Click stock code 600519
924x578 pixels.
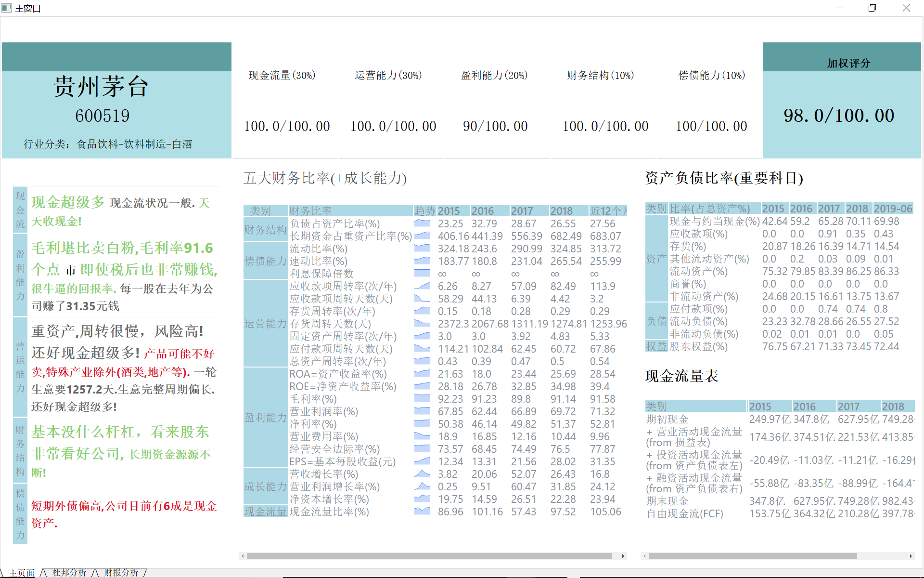(102, 116)
